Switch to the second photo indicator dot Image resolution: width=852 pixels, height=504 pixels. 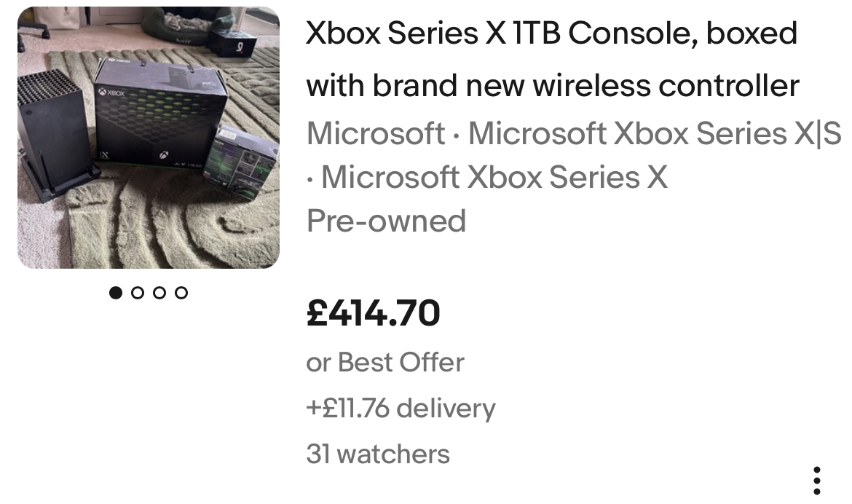138,293
